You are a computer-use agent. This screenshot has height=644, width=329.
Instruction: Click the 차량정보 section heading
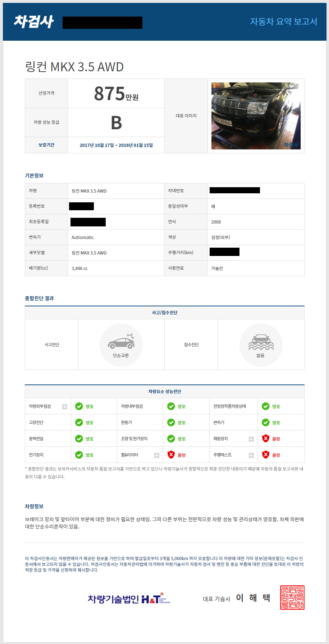(x=34, y=506)
